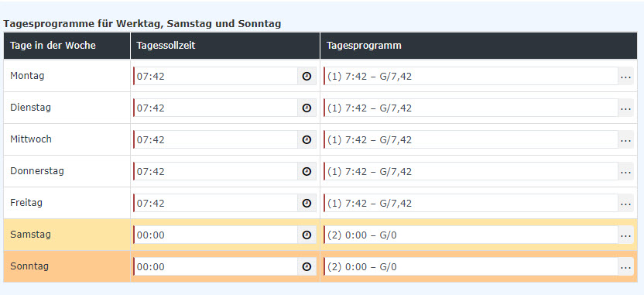The image size is (644, 295).
Task: Open the time picker clock for Dienstag
Action: pos(307,108)
